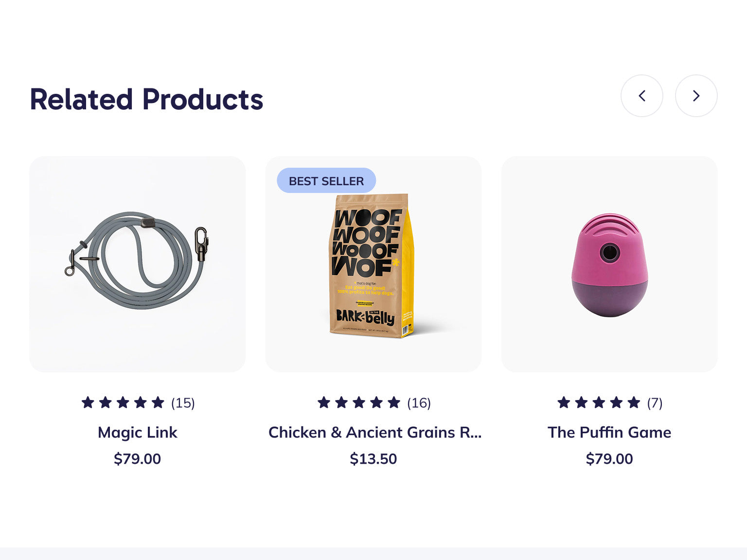The height and width of the screenshot is (560, 747).
Task: Click the next arrow carousel button
Action: [696, 96]
